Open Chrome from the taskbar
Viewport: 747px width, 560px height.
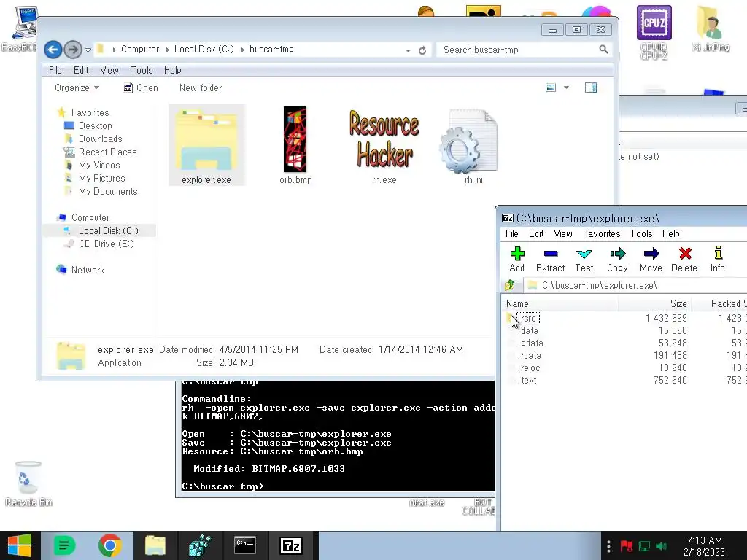[110, 545]
